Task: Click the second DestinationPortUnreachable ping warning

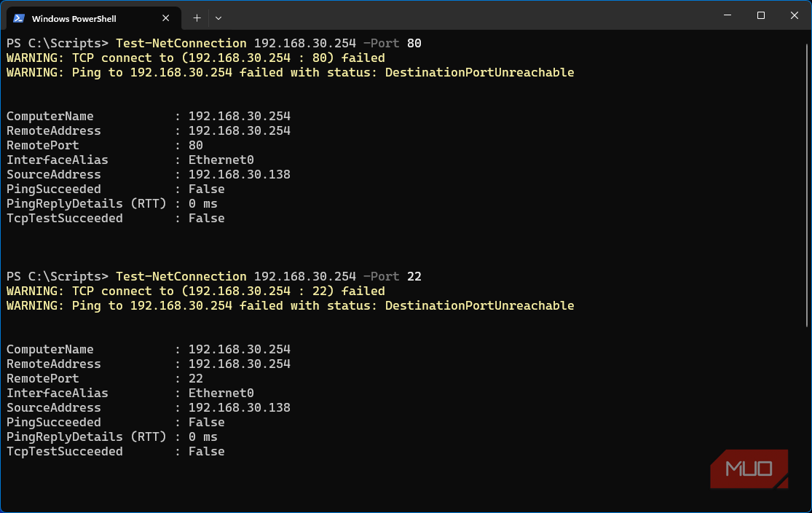Action: (x=290, y=305)
